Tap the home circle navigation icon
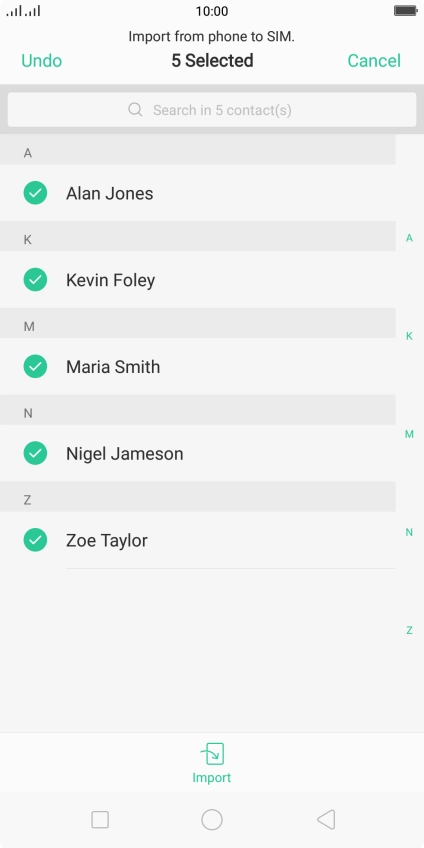The image size is (424, 848). pyautogui.click(x=212, y=819)
